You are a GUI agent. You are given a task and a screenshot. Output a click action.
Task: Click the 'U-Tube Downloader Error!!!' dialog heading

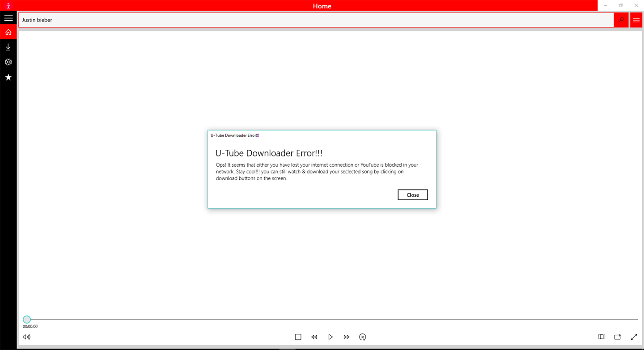coord(269,153)
